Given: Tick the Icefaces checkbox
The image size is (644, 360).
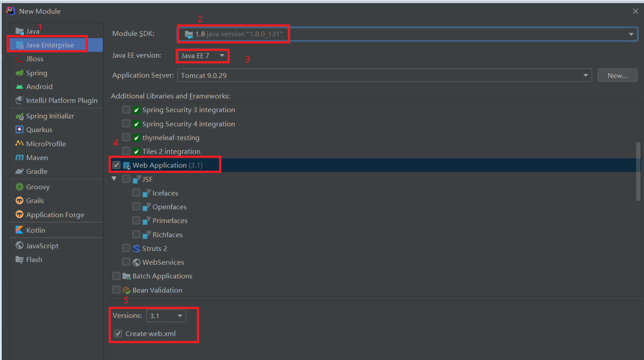Looking at the screenshot, I should [x=137, y=193].
